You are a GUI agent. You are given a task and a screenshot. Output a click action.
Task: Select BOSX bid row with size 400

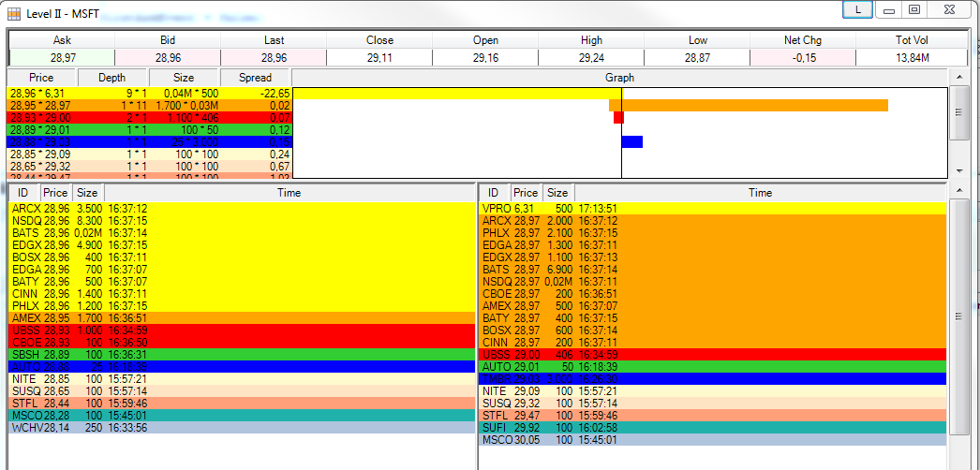[x=241, y=257]
